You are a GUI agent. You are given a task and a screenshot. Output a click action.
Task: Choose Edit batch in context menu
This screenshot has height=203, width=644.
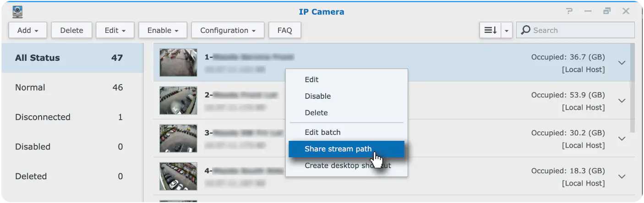(x=346, y=132)
